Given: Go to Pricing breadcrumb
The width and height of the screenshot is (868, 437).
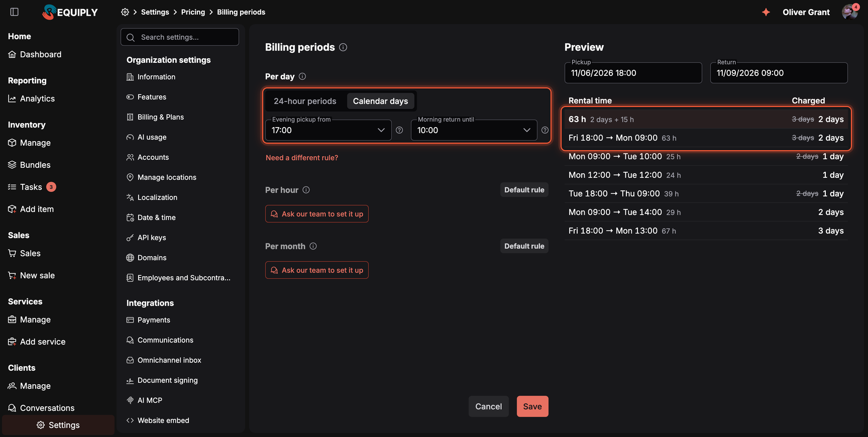Looking at the screenshot, I should pyautogui.click(x=193, y=12).
